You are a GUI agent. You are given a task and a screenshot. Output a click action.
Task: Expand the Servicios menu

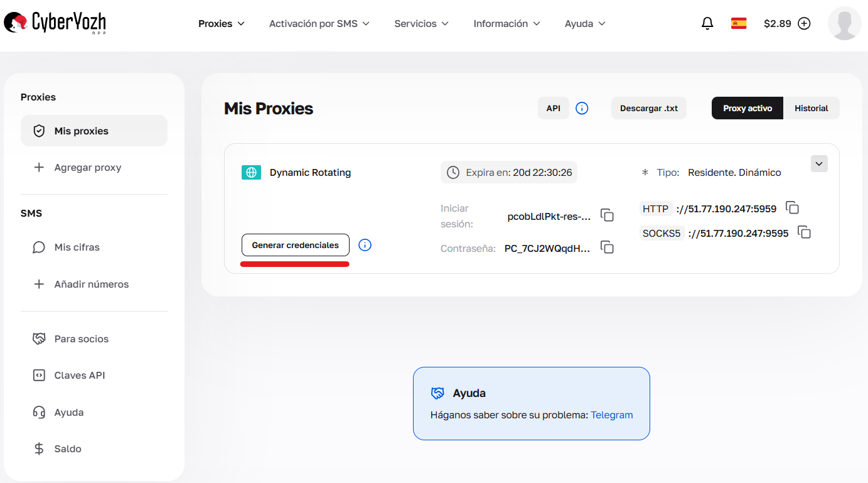(421, 23)
